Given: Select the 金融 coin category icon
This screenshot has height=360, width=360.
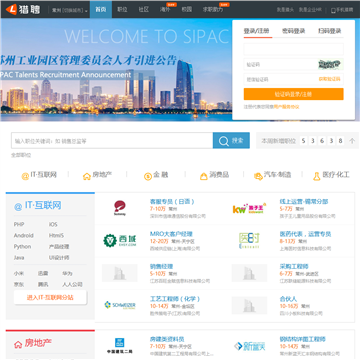Looking at the screenshot, I should pos(148,176).
